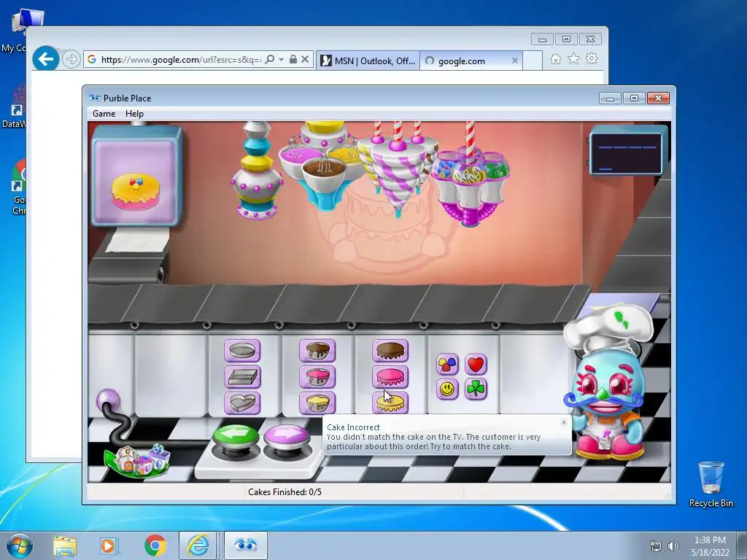Add the red heart decoration
The width and height of the screenshot is (747, 560).
tap(476, 365)
